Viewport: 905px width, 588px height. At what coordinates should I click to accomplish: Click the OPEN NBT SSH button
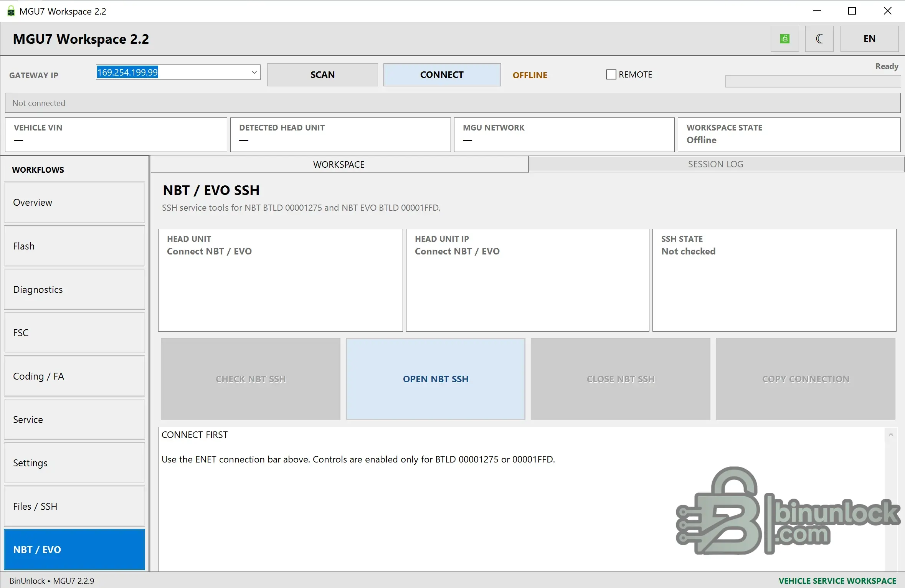tap(436, 379)
